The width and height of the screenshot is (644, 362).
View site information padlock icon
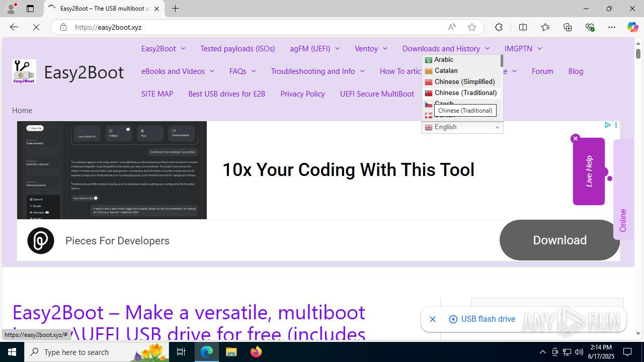pyautogui.click(x=63, y=27)
